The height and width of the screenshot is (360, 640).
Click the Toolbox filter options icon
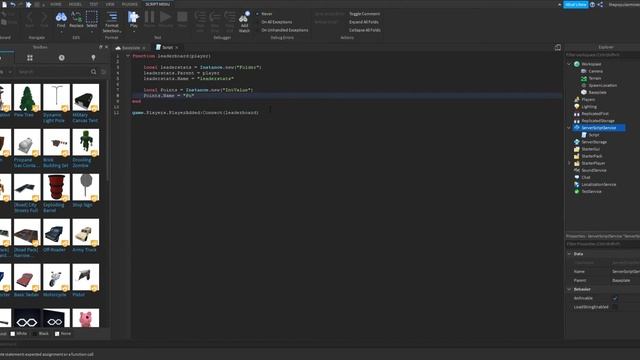[103, 72]
